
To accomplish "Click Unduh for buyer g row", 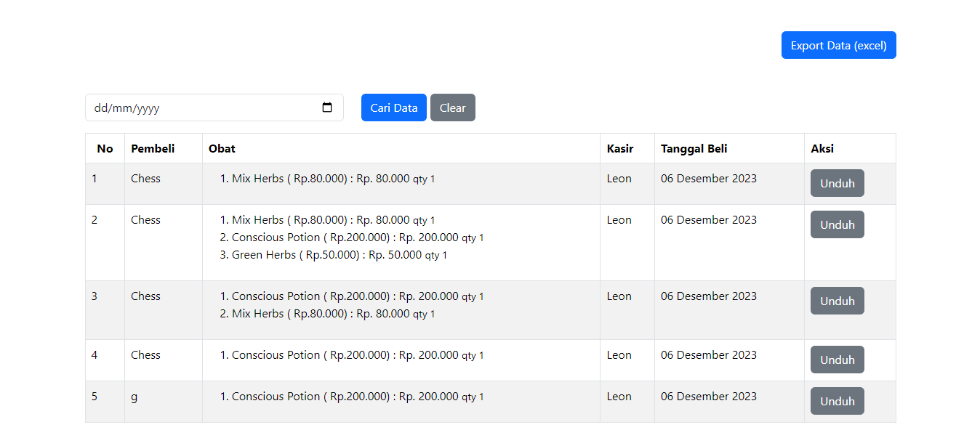I will (837, 401).
